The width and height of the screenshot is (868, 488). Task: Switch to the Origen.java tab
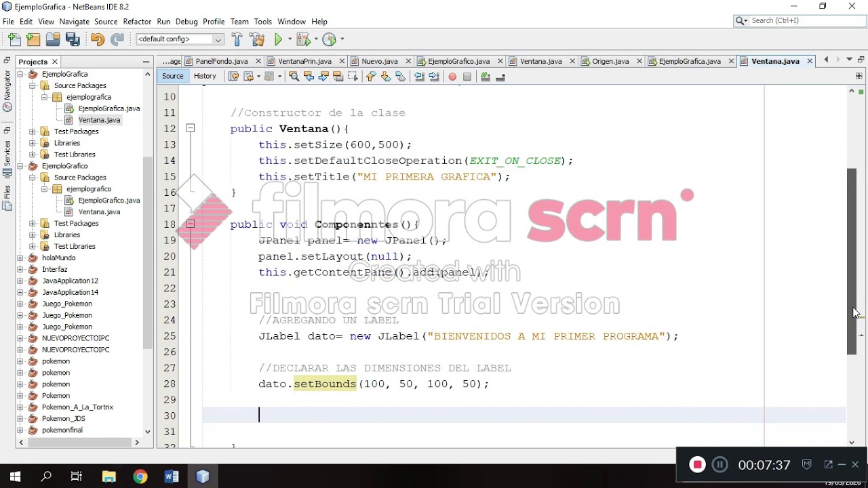[610, 61]
